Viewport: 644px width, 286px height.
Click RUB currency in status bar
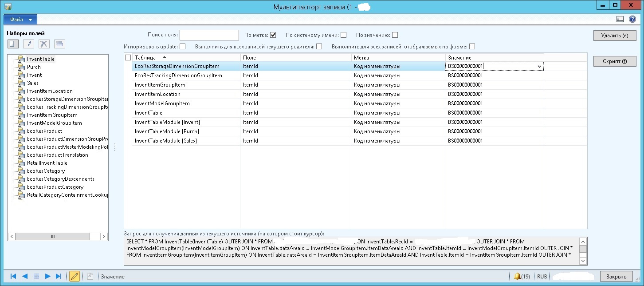[x=542, y=276]
